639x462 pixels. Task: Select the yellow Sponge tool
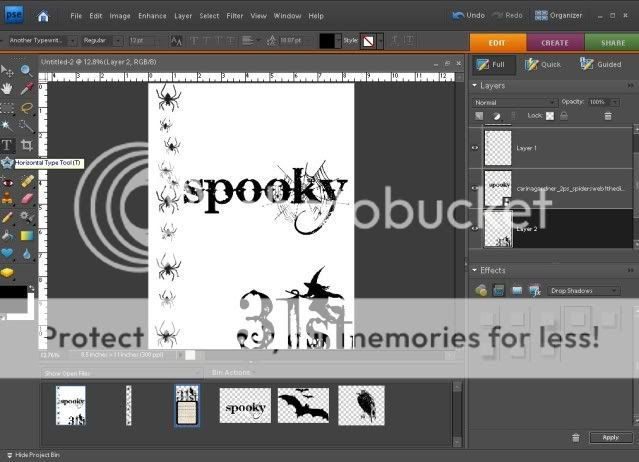pos(7,272)
